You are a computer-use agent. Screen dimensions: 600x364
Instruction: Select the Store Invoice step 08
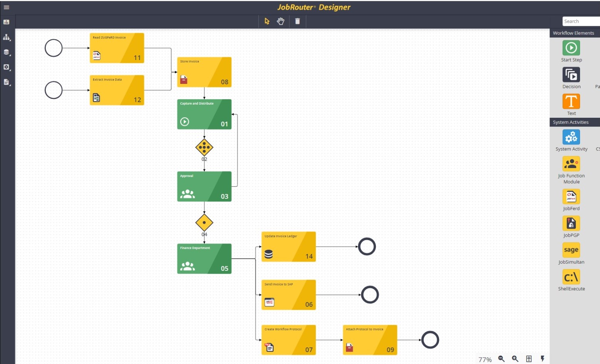click(204, 72)
